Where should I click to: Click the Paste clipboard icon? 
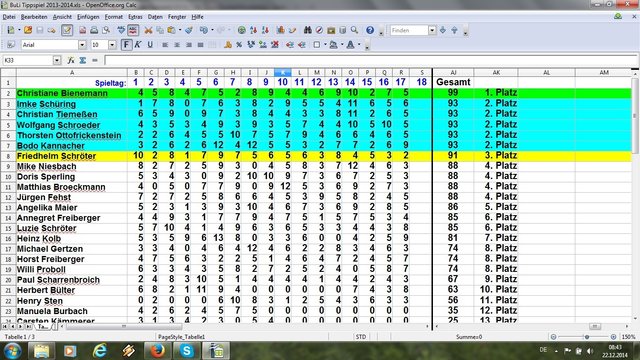point(171,30)
